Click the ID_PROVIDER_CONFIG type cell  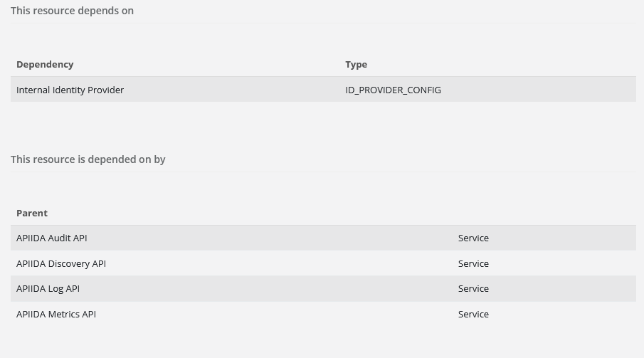(393, 90)
